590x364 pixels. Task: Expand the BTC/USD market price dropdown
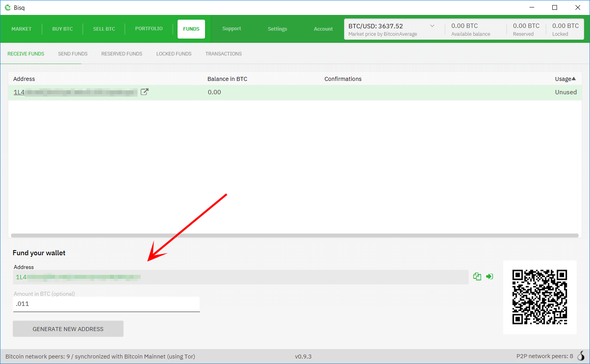[x=432, y=26]
